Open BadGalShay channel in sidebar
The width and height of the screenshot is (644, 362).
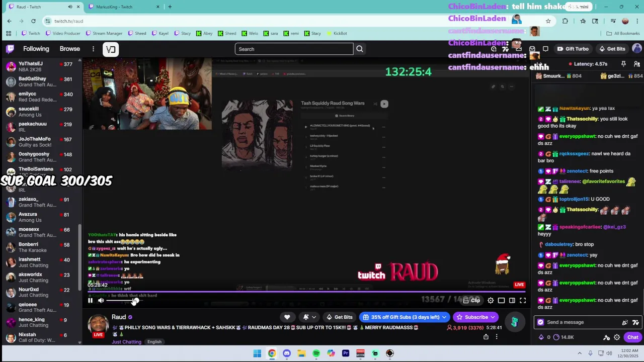[x=40, y=81]
